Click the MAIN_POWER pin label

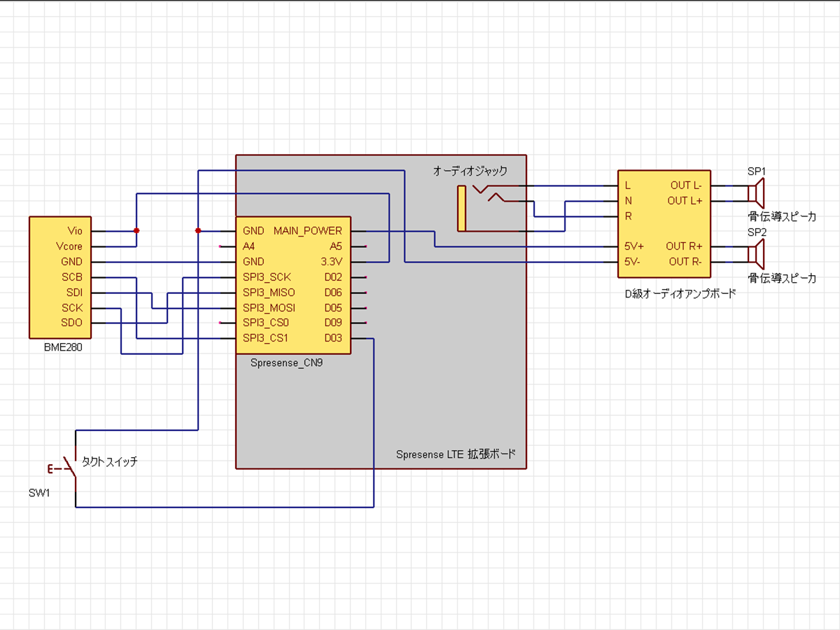click(308, 231)
